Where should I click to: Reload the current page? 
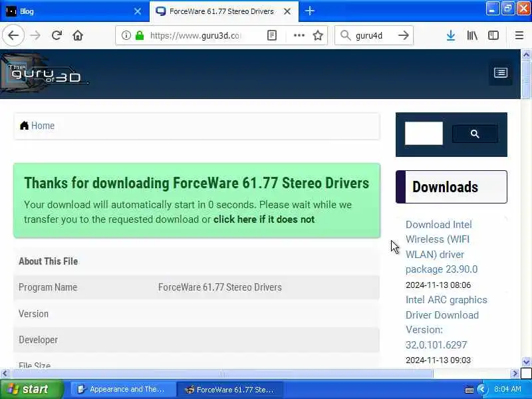[x=57, y=35]
